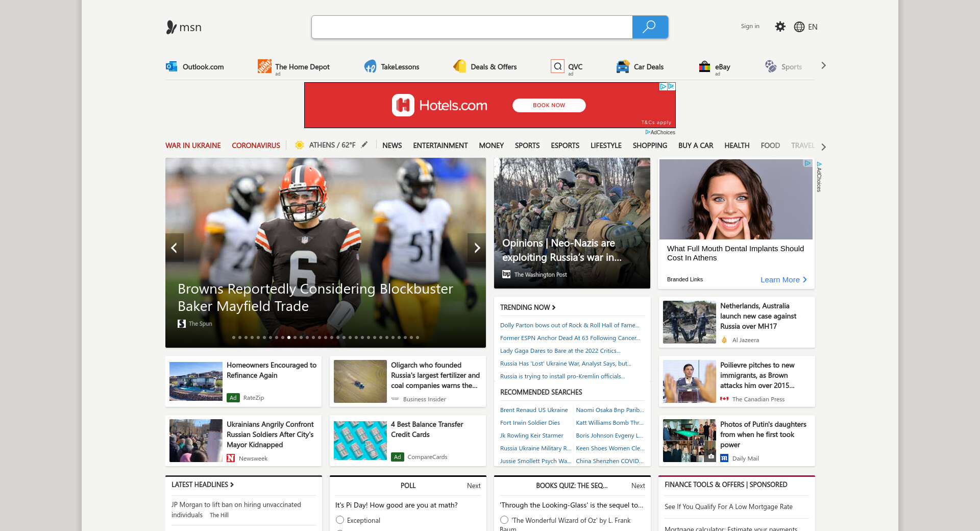980x531 pixels.
Task: Open The Home Depot shortcut icon
Action: pos(264,66)
